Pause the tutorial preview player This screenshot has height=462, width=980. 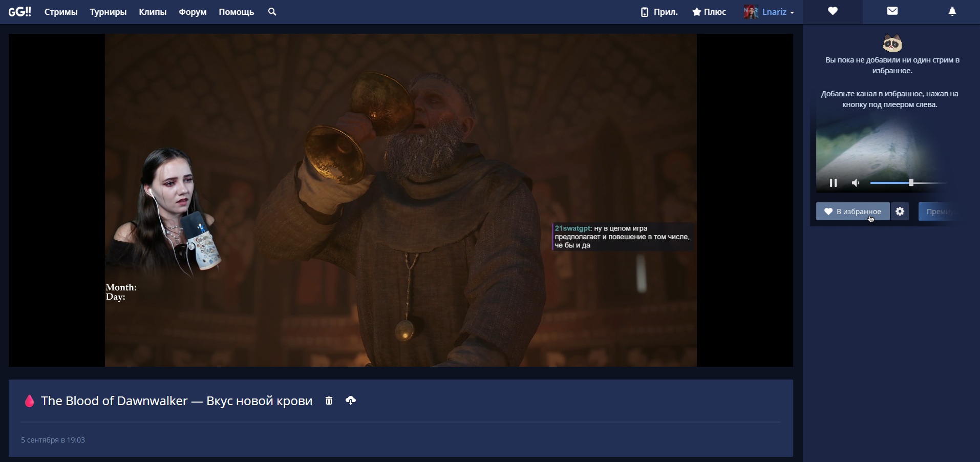point(833,183)
